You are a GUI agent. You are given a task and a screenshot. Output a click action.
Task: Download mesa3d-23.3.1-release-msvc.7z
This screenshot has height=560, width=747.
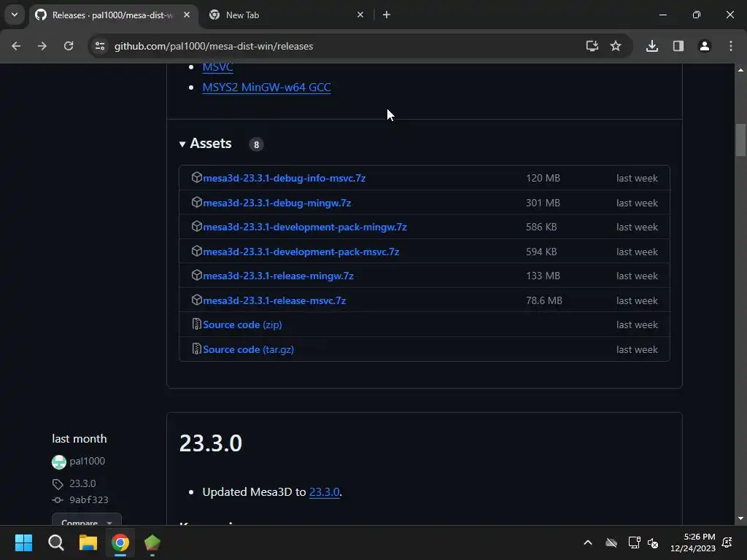(274, 301)
